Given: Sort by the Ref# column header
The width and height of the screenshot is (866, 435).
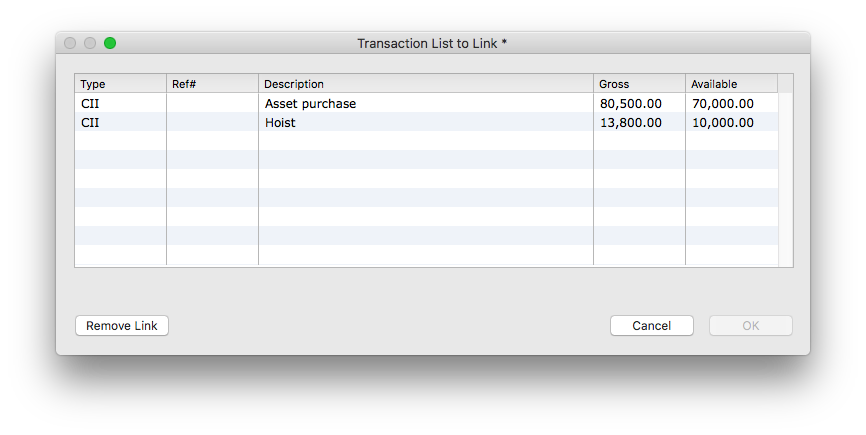Looking at the screenshot, I should [x=212, y=84].
